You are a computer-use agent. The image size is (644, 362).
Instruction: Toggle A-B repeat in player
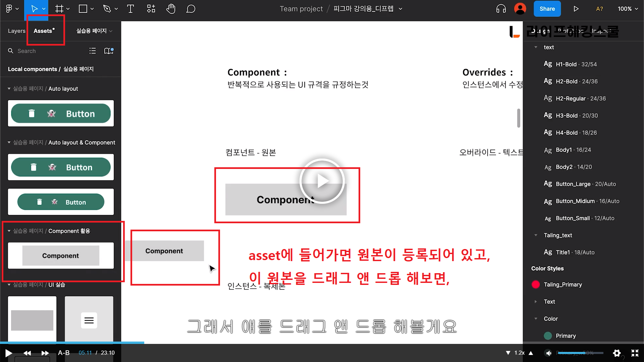point(64,353)
